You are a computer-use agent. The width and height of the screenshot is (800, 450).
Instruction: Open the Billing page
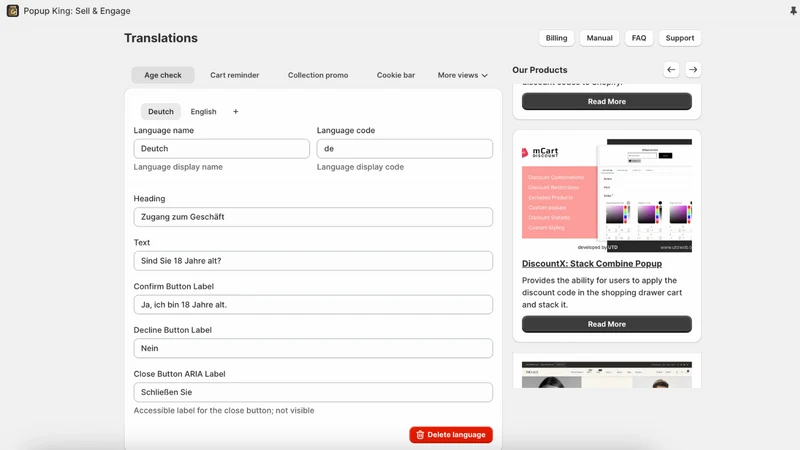556,38
